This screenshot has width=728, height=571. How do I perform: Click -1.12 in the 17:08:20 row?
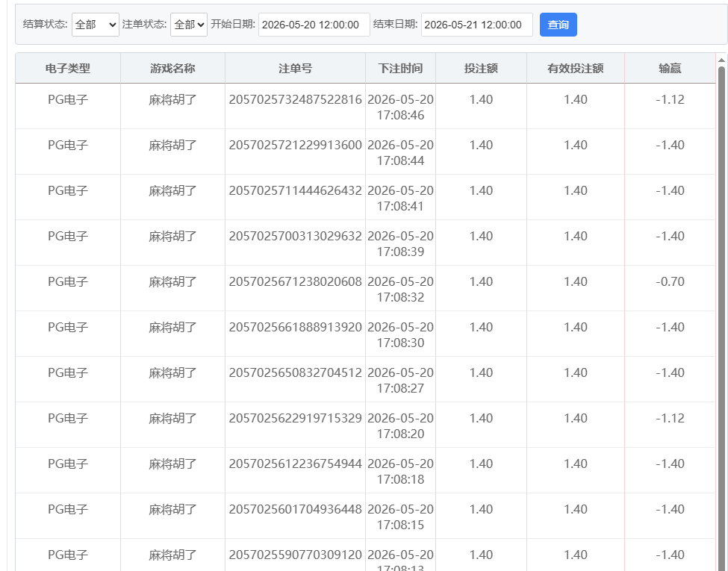(670, 418)
